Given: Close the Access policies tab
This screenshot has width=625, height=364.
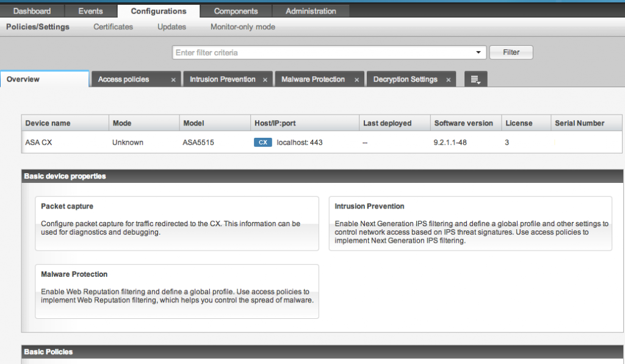Looking at the screenshot, I should 173,80.
